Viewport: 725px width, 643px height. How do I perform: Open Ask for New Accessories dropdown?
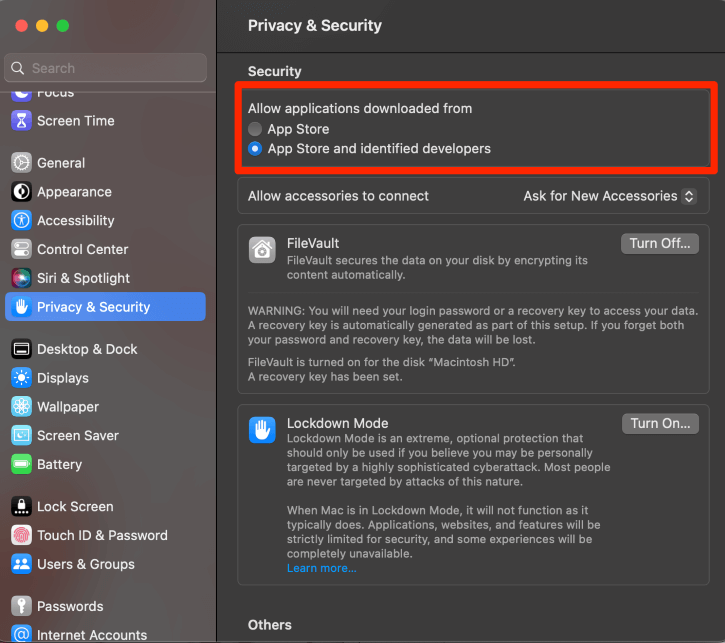coord(609,197)
